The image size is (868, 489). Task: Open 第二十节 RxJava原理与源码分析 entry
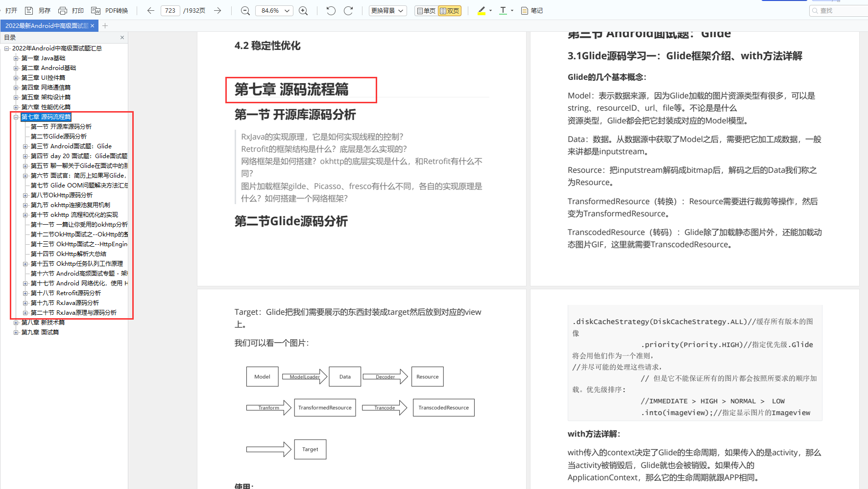pyautogui.click(x=73, y=313)
